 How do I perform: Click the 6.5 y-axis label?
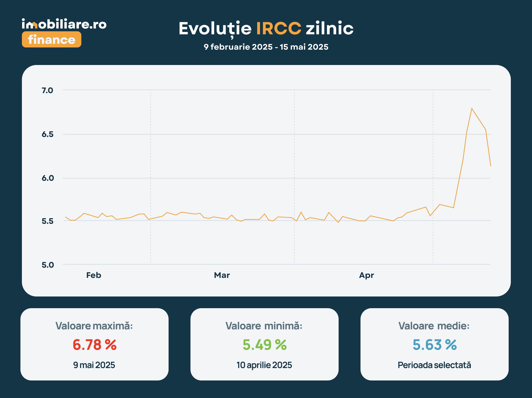[x=47, y=134]
